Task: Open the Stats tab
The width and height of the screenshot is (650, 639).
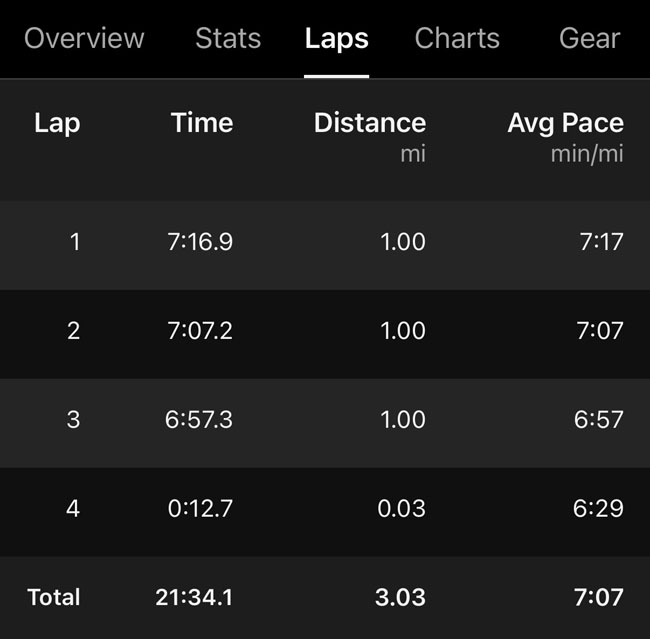Action: 228,39
